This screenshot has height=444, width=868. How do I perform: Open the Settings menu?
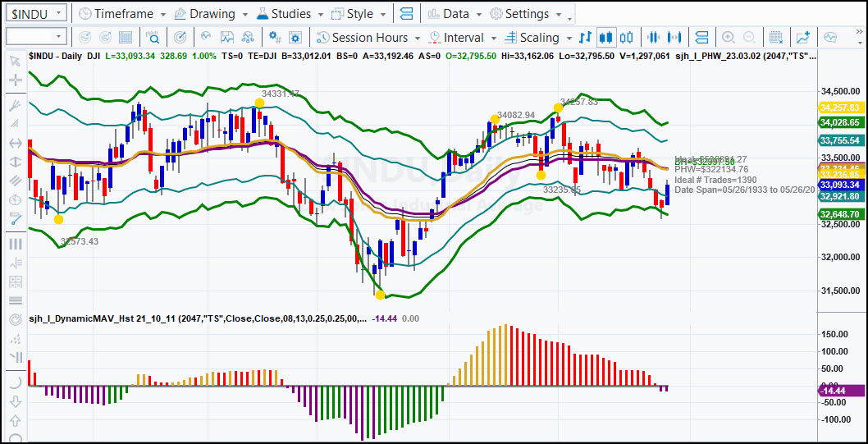[x=520, y=13]
